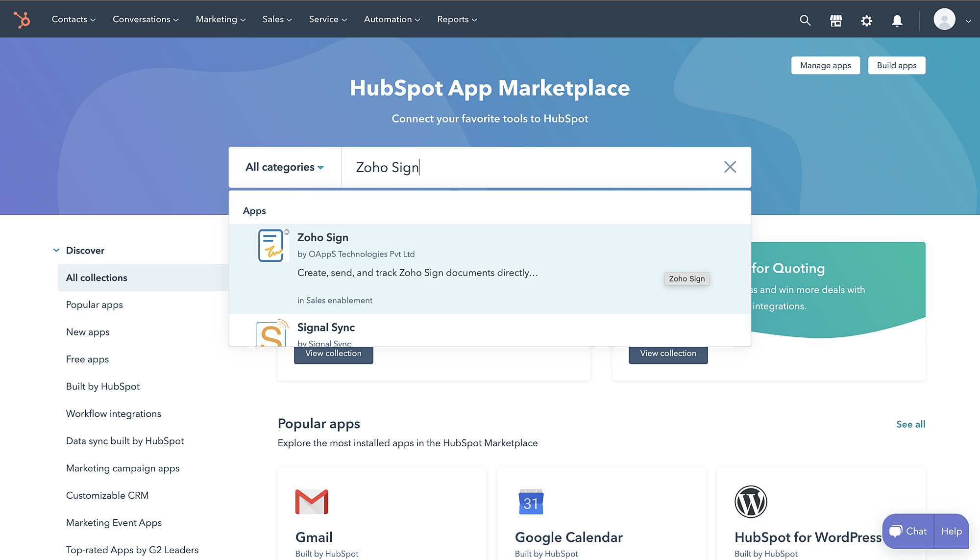
Task: Select New apps in sidebar
Action: point(88,332)
